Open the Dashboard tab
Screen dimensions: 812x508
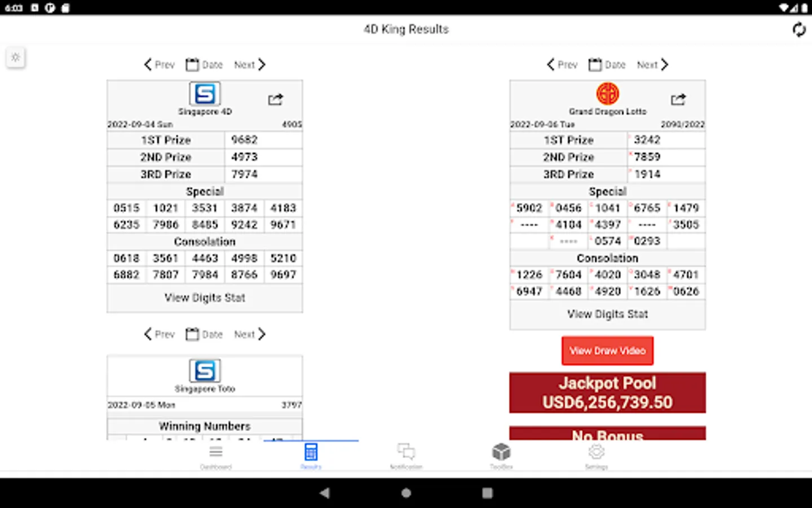pos(216,457)
